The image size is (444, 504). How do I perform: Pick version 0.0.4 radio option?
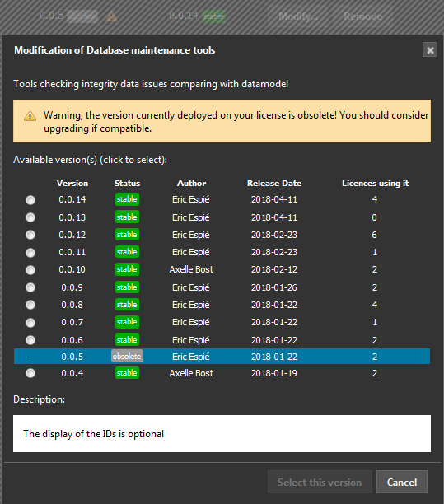(x=30, y=373)
